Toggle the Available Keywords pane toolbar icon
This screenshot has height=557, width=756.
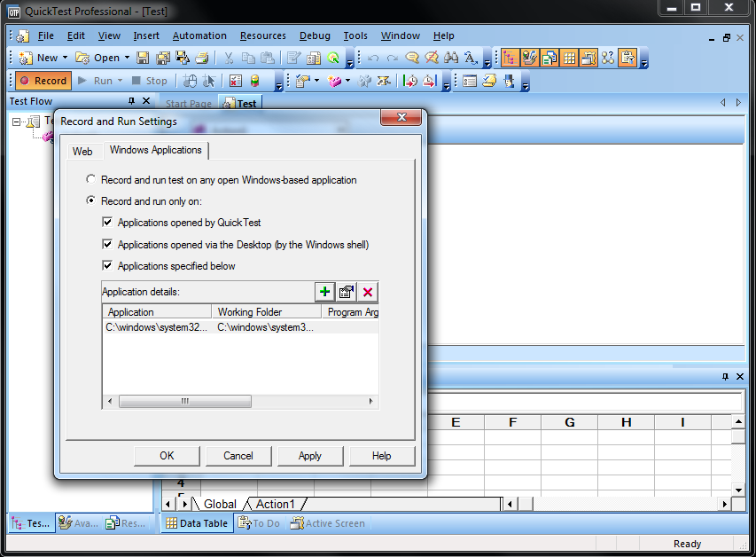529,58
